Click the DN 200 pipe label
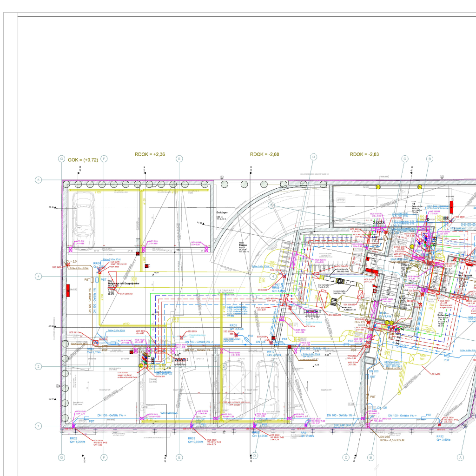The width and height of the screenshot is (476, 476). pyautogui.click(x=374, y=371)
